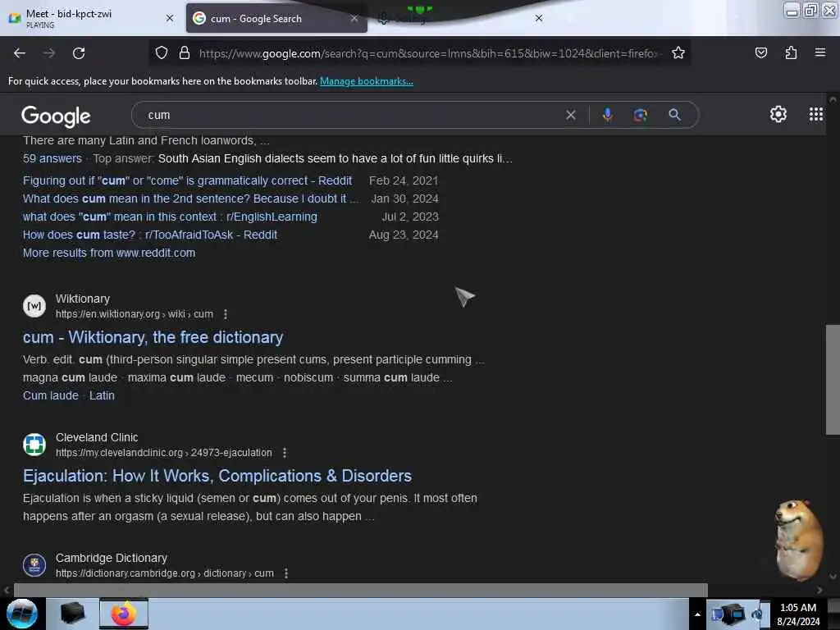Bookmark this page with star icon
This screenshot has height=630, width=840.
(x=678, y=52)
